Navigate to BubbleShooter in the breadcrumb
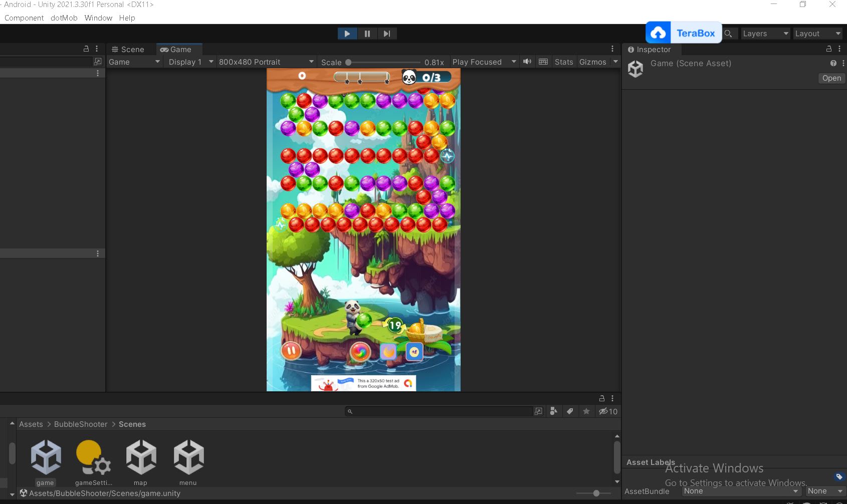847x504 pixels. coord(81,424)
